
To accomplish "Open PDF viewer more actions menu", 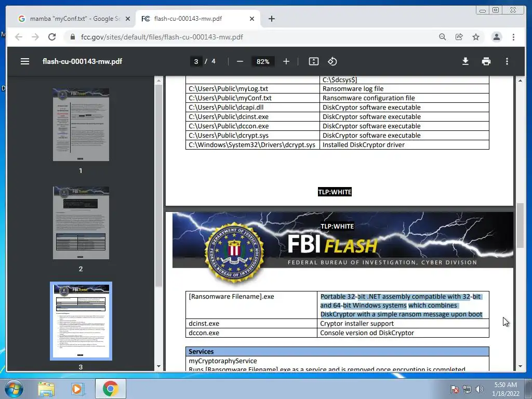I will point(507,61).
